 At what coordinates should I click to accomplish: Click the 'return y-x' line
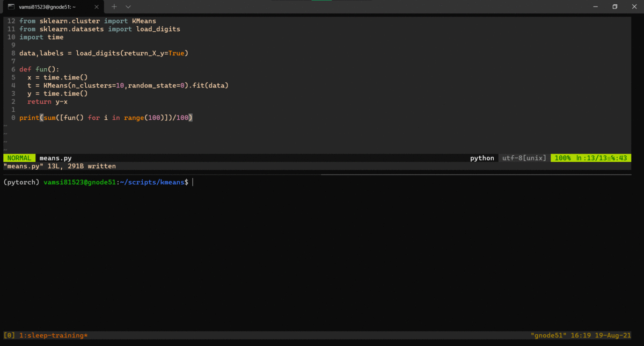(x=47, y=102)
